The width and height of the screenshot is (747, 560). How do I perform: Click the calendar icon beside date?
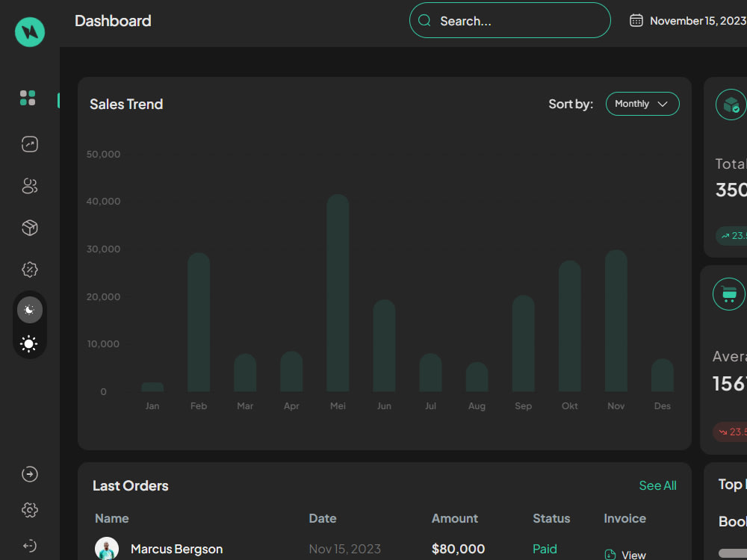point(636,20)
